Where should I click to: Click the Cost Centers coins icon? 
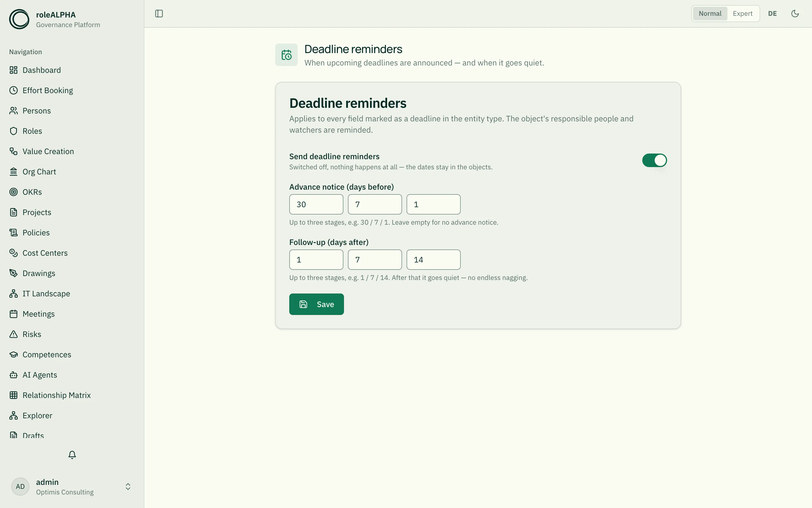[x=14, y=253]
